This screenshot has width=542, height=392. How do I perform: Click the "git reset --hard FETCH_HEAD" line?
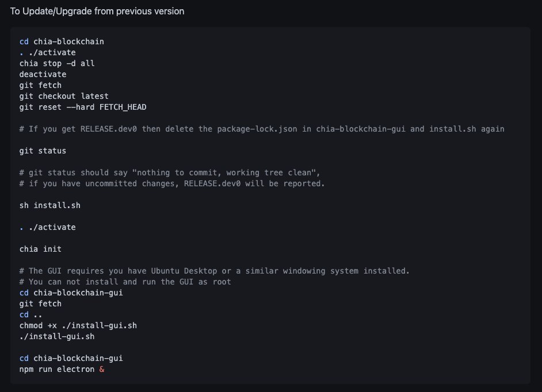(x=83, y=107)
